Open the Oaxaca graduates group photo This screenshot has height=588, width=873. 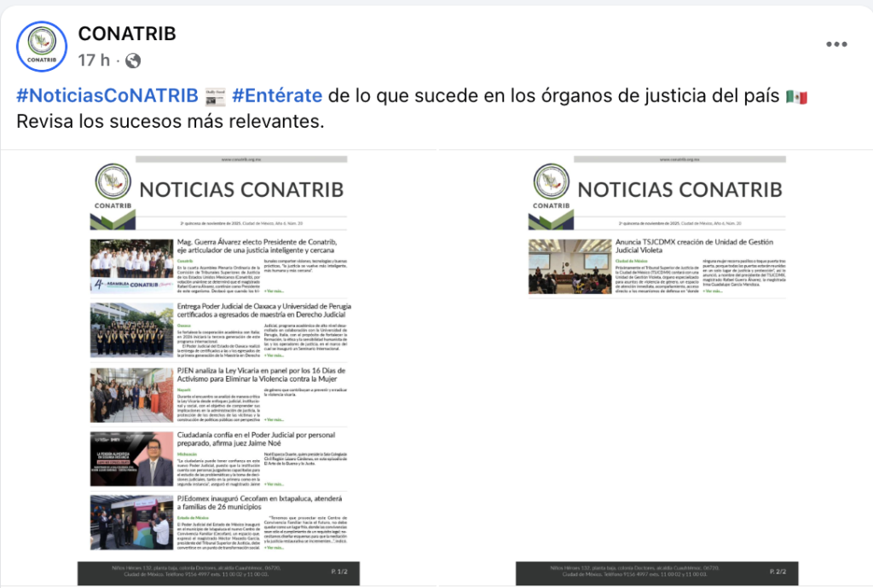pyautogui.click(x=131, y=330)
